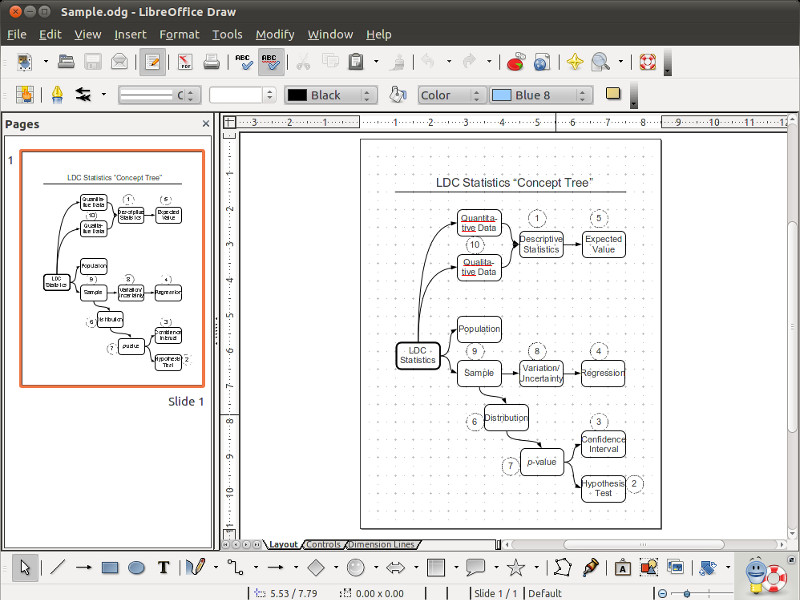Toggle Edit File mode

(x=152, y=62)
